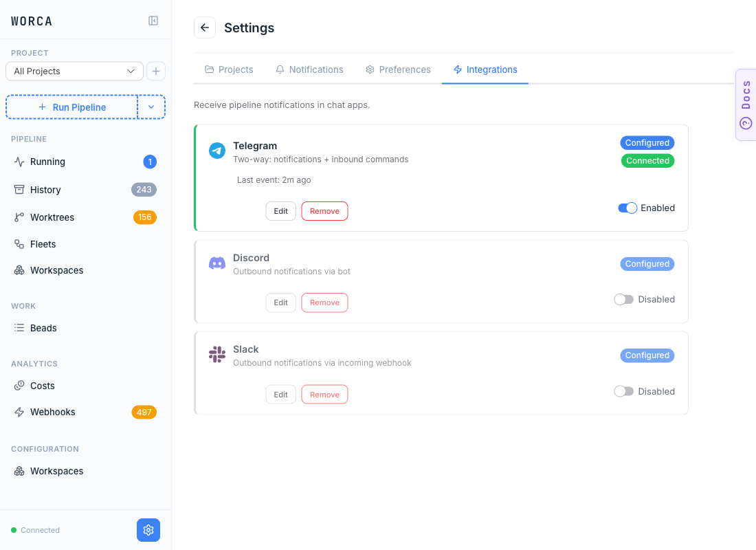Remove the Discord integration
Screen dimensions: 756x550
324,302
